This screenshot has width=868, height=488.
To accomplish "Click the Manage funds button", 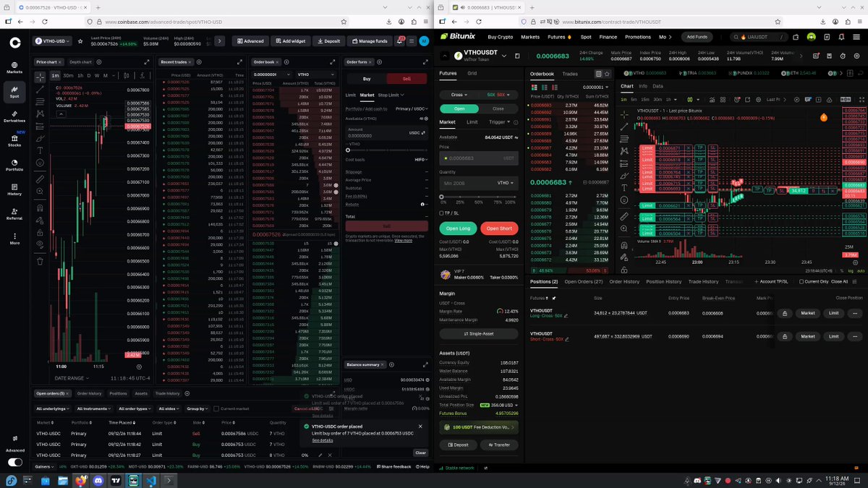I will pyautogui.click(x=370, y=41).
